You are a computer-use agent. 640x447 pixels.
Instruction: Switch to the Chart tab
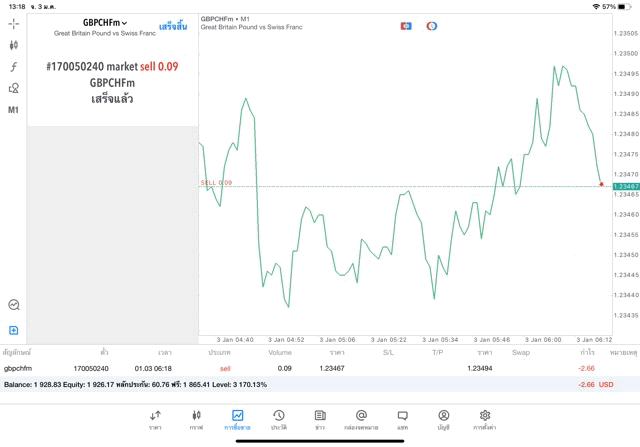[196, 420]
